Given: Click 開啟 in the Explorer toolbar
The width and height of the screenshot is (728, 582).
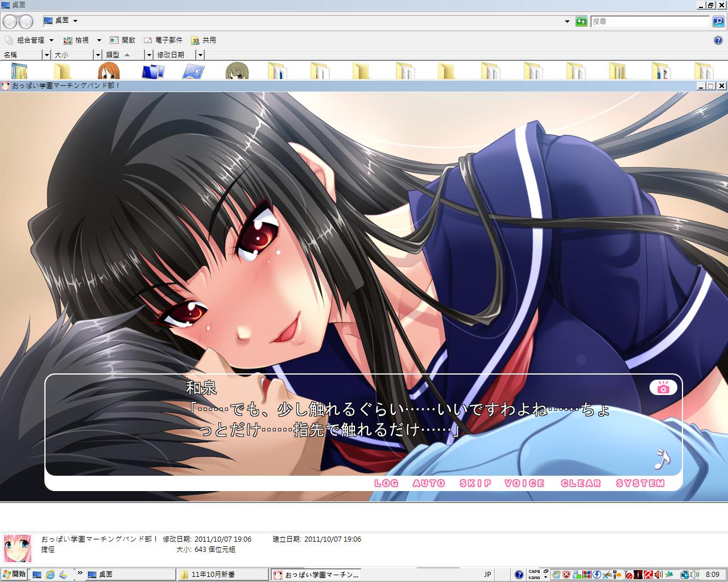Looking at the screenshot, I should [x=122, y=40].
